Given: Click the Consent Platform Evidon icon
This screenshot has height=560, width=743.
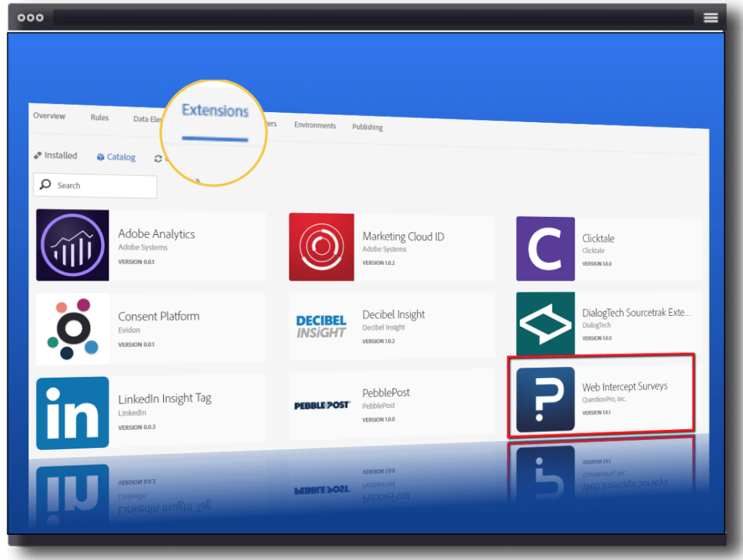Looking at the screenshot, I should 72,329.
